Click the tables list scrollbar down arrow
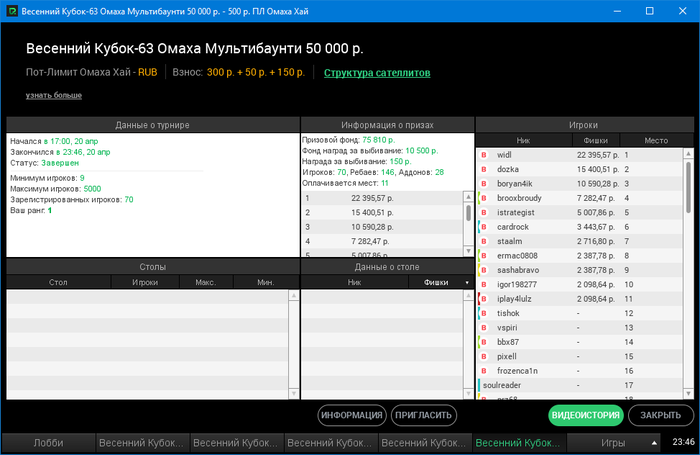This screenshot has width=700, height=455. (294, 393)
